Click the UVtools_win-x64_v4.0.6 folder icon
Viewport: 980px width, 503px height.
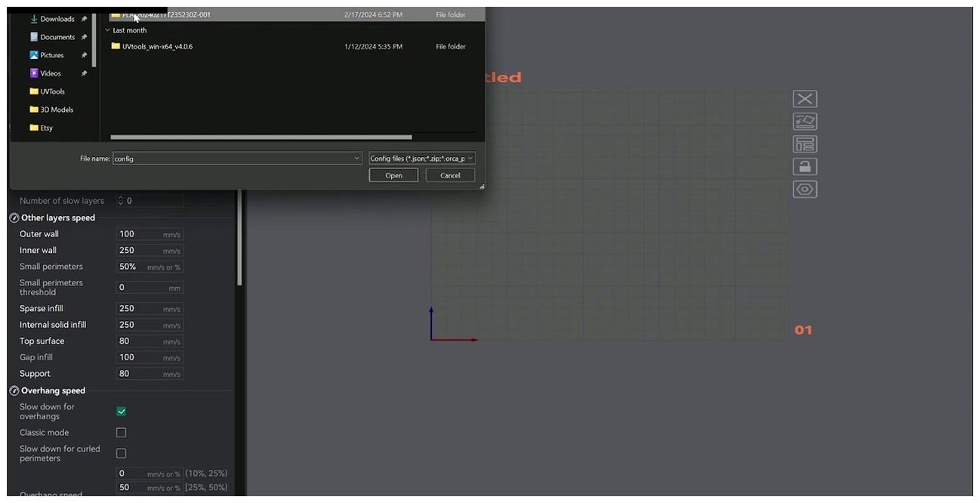pyautogui.click(x=116, y=46)
